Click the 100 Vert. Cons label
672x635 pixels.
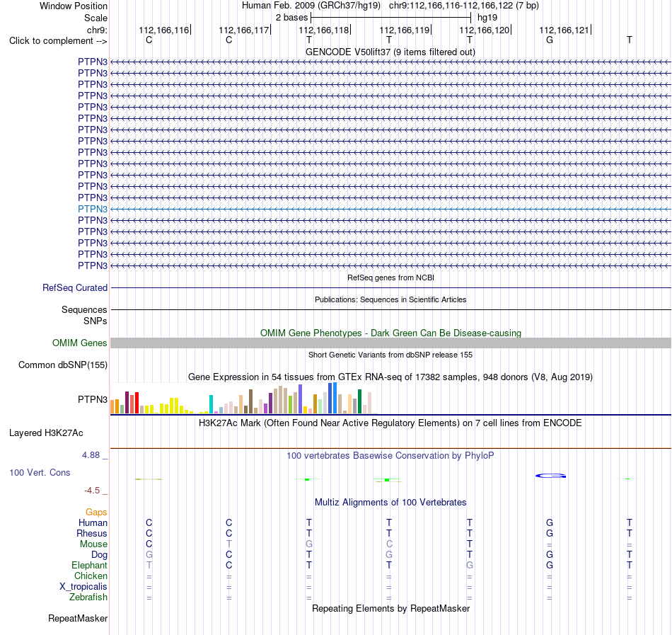click(x=40, y=472)
